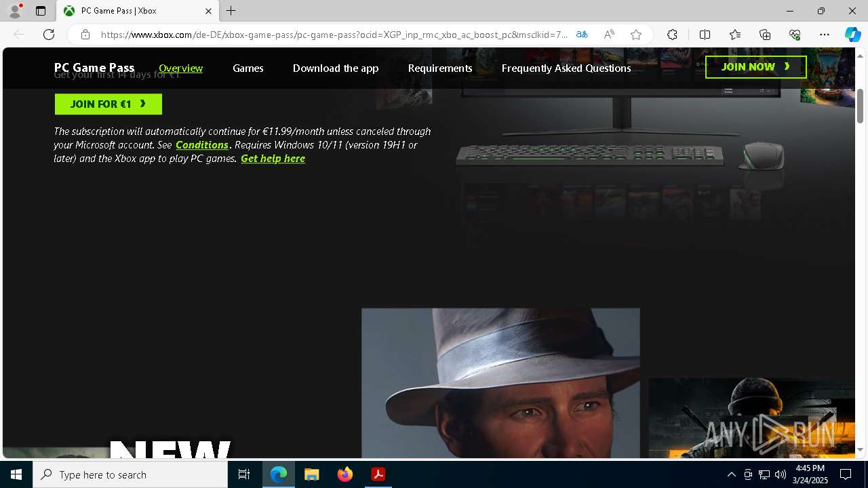The height and width of the screenshot is (488, 868).
Task: Select the Overview tab
Action: coord(180,68)
